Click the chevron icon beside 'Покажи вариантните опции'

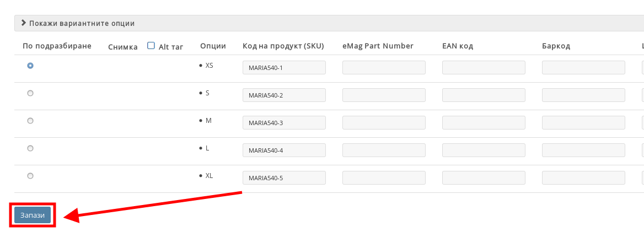[23, 23]
